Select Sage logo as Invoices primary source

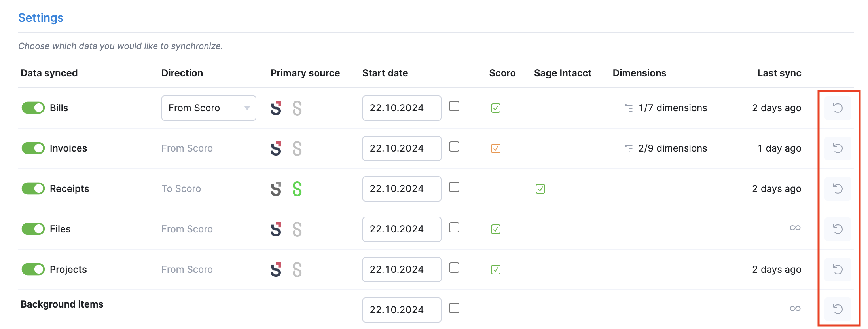(297, 148)
